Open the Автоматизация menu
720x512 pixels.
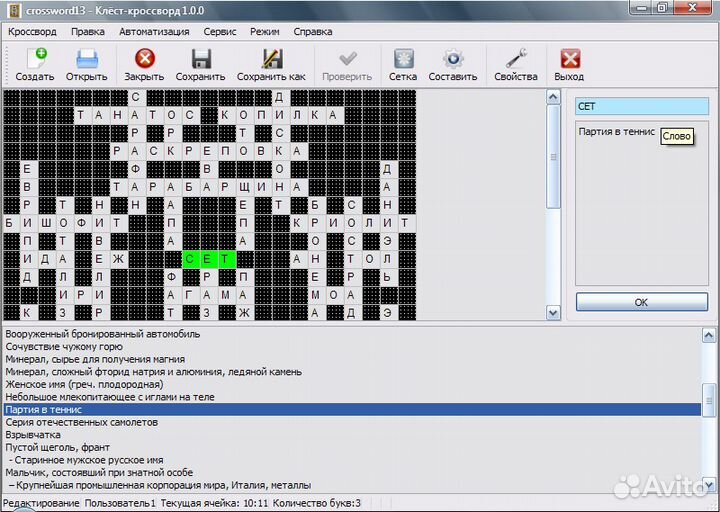click(154, 31)
